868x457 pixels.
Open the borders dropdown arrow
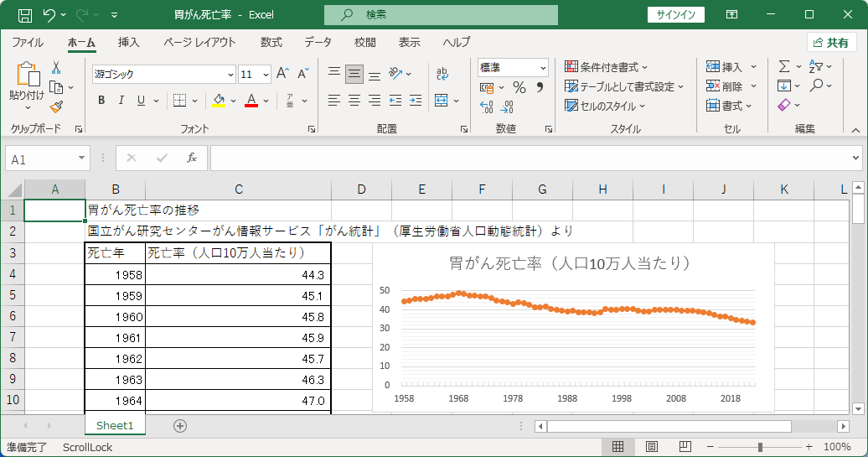pyautogui.click(x=195, y=101)
